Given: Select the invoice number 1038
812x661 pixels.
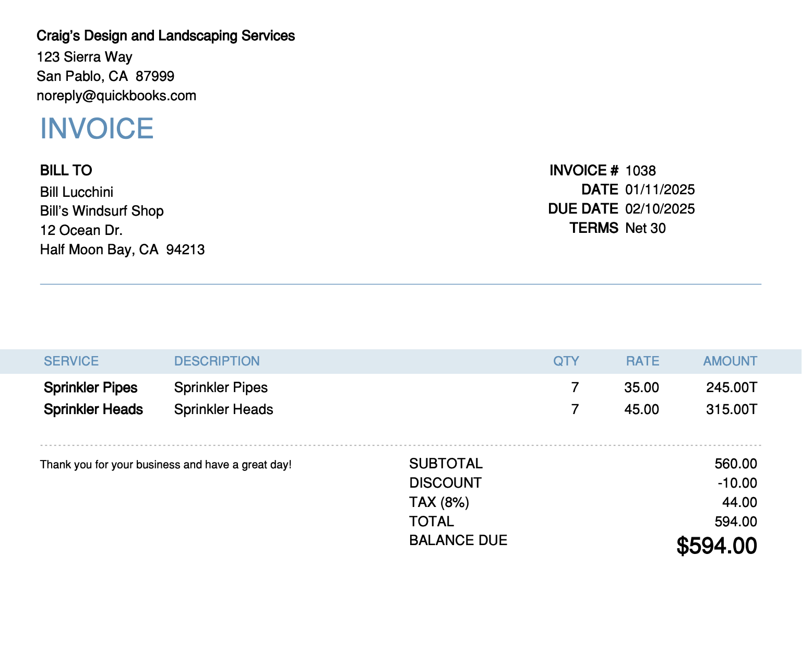Looking at the screenshot, I should pyautogui.click(x=640, y=171).
